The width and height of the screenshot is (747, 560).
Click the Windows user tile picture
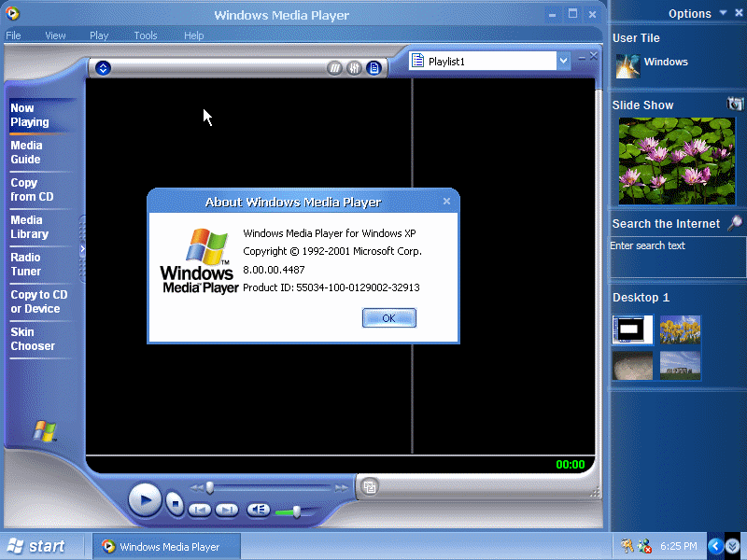pos(627,65)
